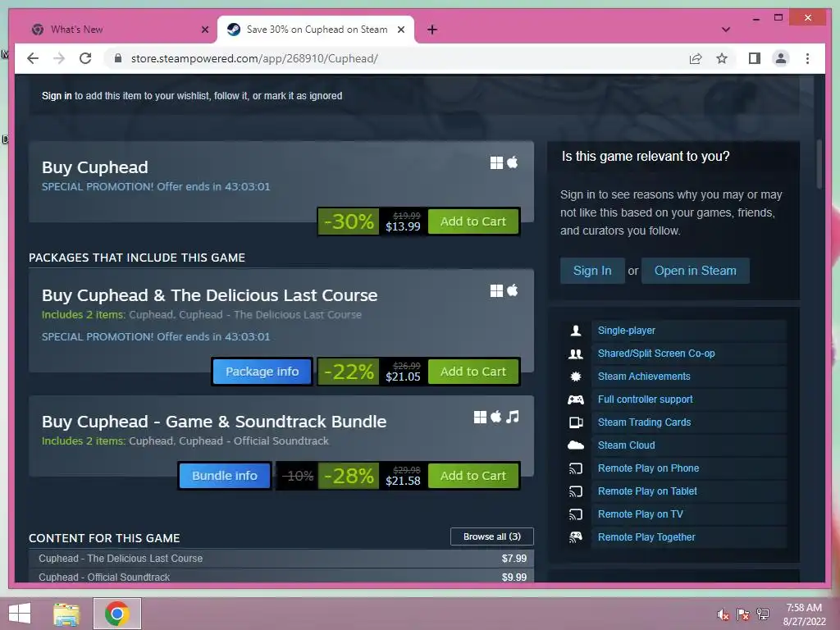The height and width of the screenshot is (630, 840).
Task: Open Cuphead - The Delicious Last Course DLC row
Action: click(281, 558)
